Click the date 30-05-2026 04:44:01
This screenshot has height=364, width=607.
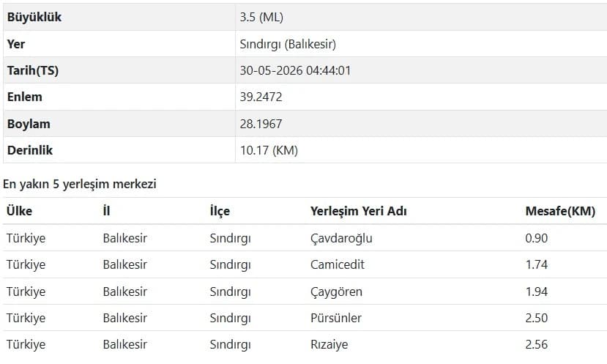(x=295, y=70)
